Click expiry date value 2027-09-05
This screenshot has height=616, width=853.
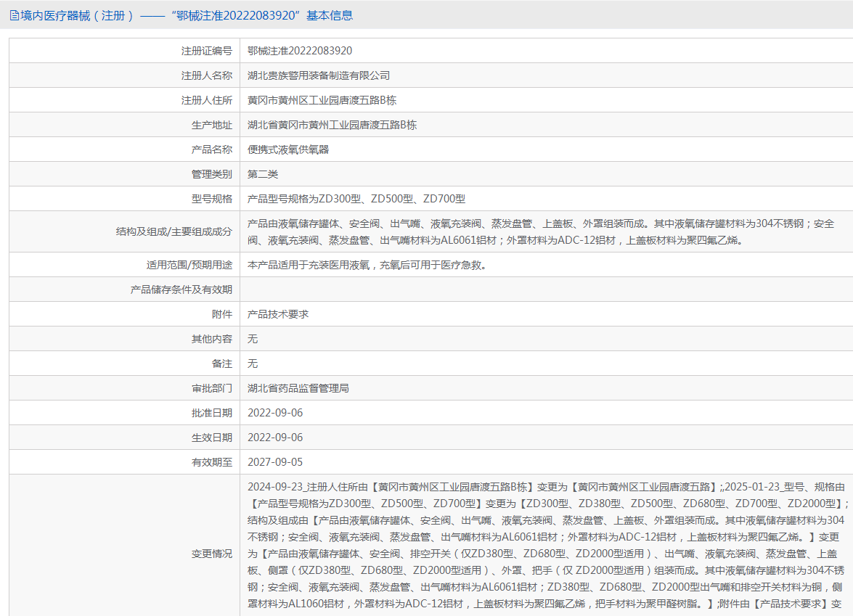coord(275,462)
